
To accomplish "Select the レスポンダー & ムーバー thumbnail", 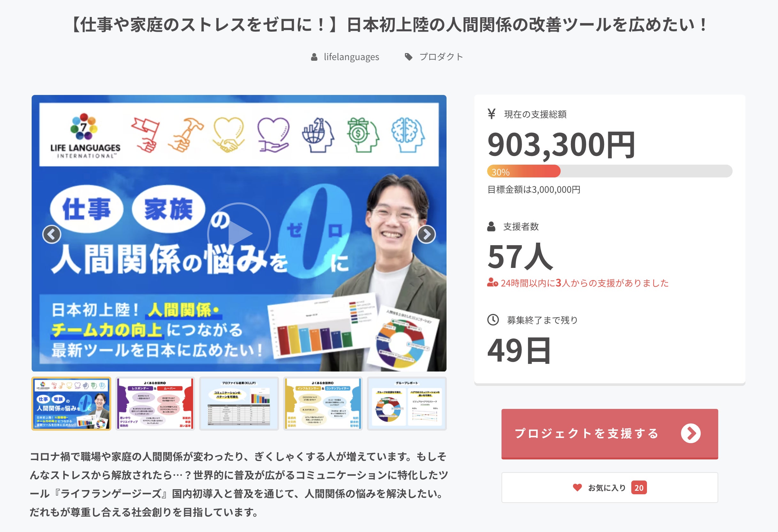I will point(155,403).
